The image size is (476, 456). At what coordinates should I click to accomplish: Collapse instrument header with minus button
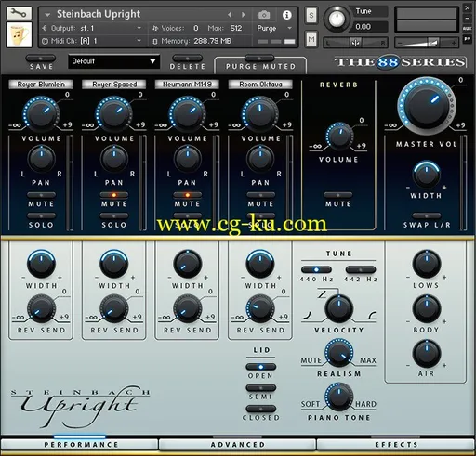click(467, 18)
